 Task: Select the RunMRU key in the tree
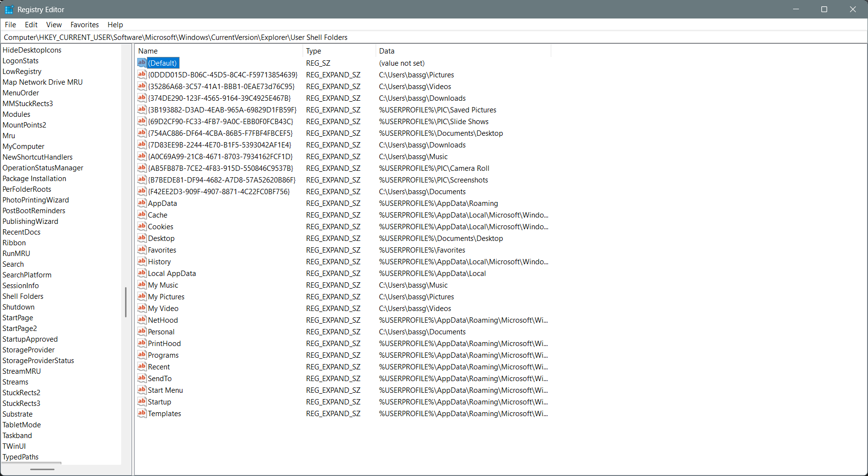(x=16, y=254)
